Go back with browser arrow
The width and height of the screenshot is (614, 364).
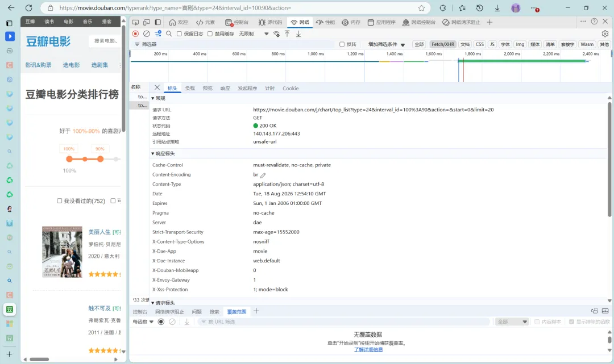coord(11,8)
